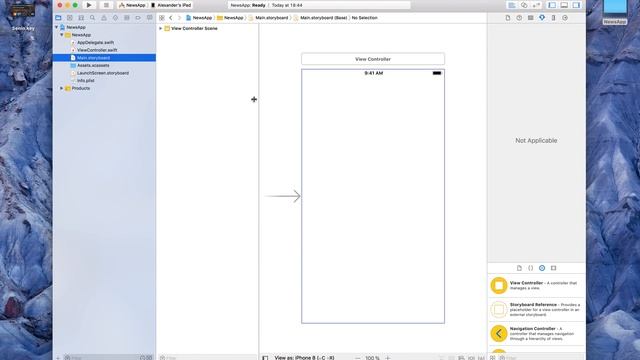The width and height of the screenshot is (640, 360).
Task: Select Navigation Controller in Object library
Action: [537, 333]
